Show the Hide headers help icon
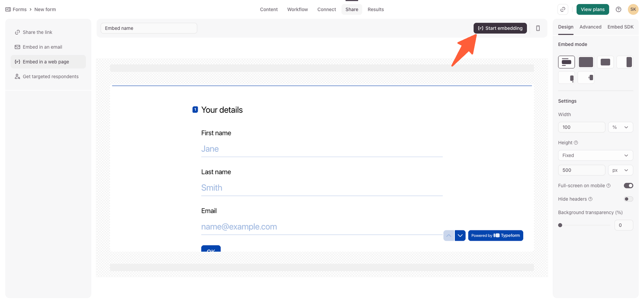 [590, 199]
